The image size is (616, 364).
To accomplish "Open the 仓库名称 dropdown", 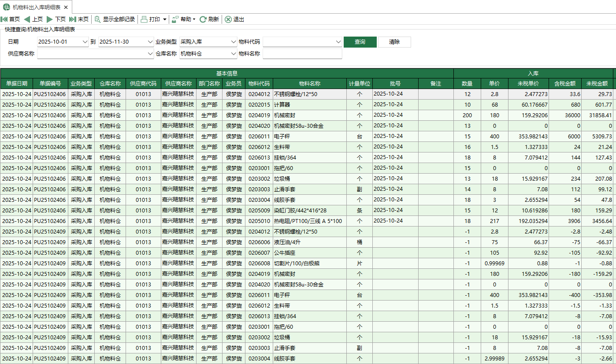I will (x=234, y=54).
